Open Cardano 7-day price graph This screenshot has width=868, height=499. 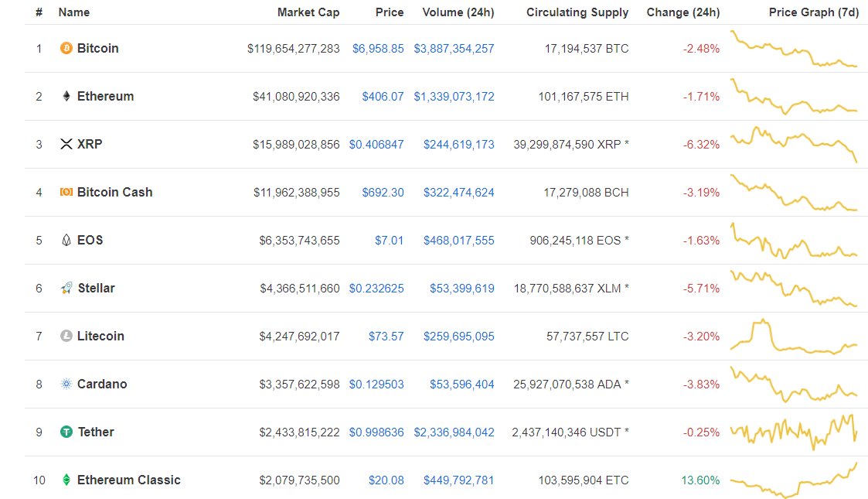[x=794, y=385]
